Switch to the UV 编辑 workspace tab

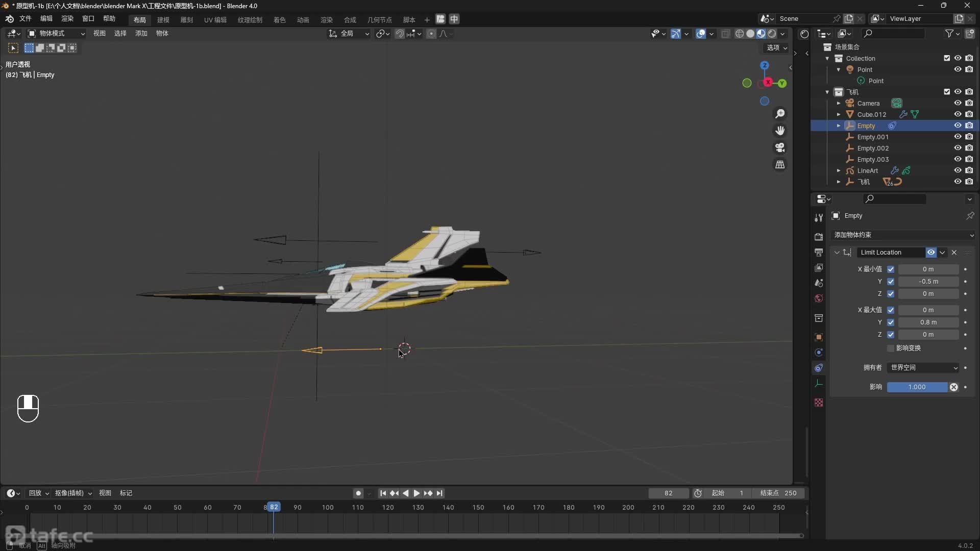click(x=215, y=20)
